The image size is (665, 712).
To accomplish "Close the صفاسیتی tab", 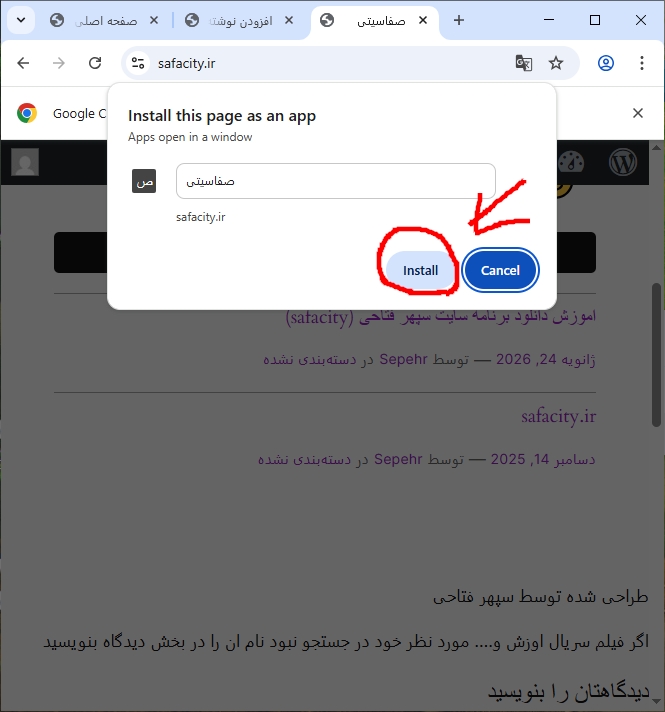I will point(423,20).
